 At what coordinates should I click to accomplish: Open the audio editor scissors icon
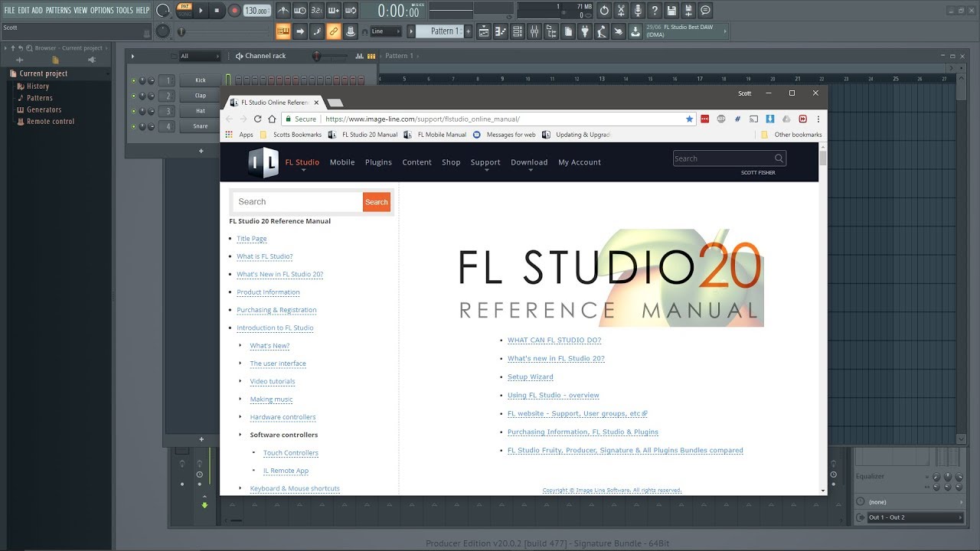click(622, 11)
